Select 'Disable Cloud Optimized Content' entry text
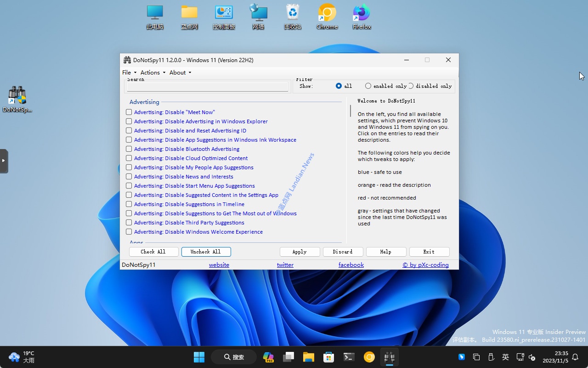 click(191, 158)
